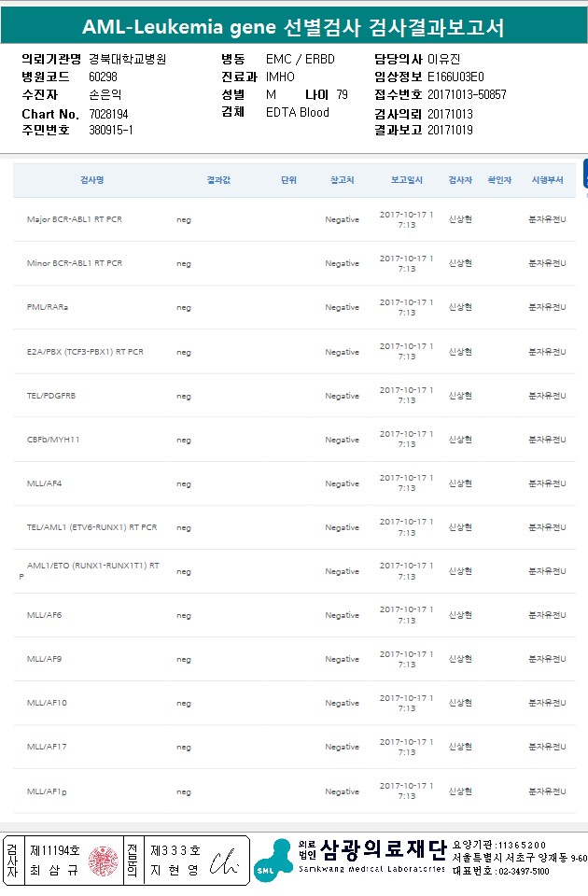588x896 pixels.
Task: Click the 참고치 column header
Action: 342,179
